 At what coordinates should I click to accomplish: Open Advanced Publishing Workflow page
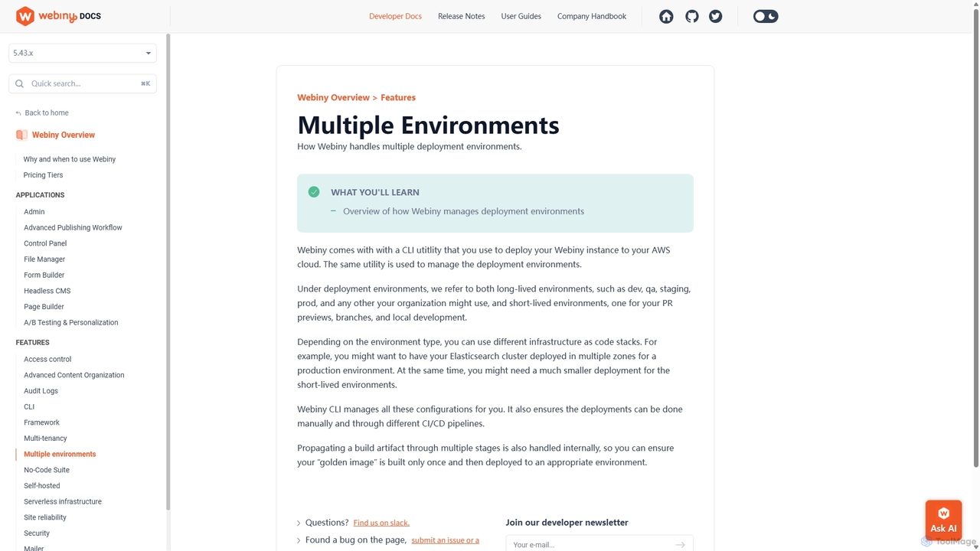[x=73, y=227]
